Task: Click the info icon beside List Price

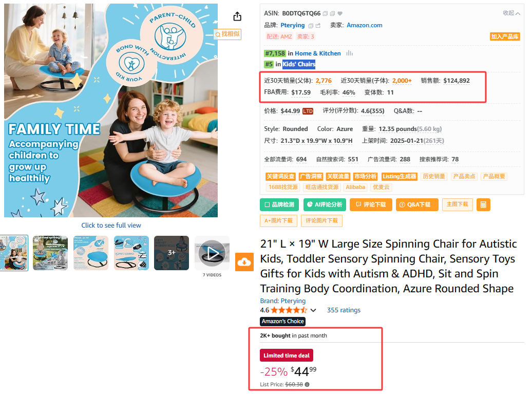Action: coord(307,384)
